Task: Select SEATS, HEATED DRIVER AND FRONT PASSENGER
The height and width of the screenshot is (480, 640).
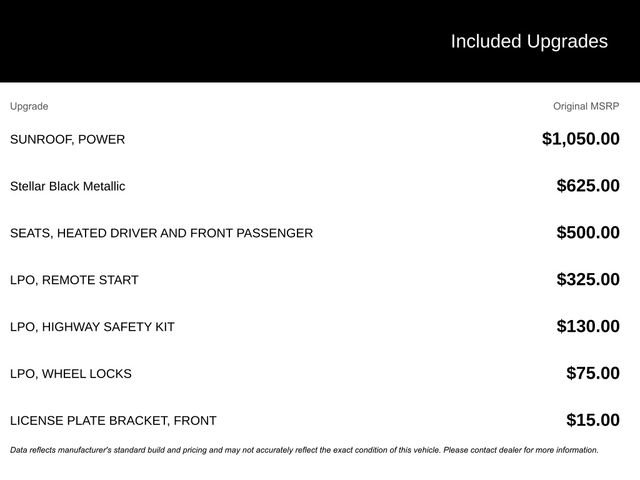Action: [161, 233]
